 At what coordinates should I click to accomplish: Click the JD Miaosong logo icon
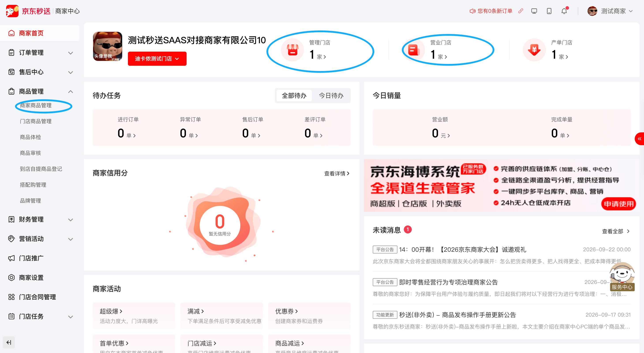12,11
